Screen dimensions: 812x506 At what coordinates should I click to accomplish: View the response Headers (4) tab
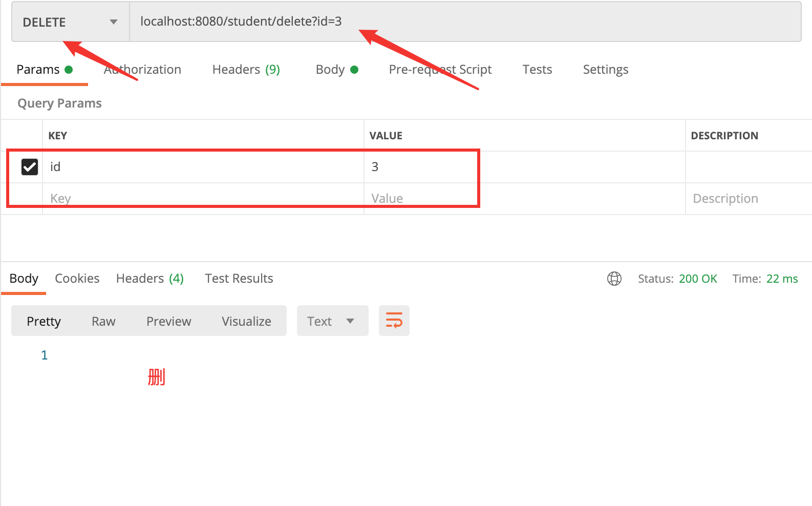coord(149,279)
